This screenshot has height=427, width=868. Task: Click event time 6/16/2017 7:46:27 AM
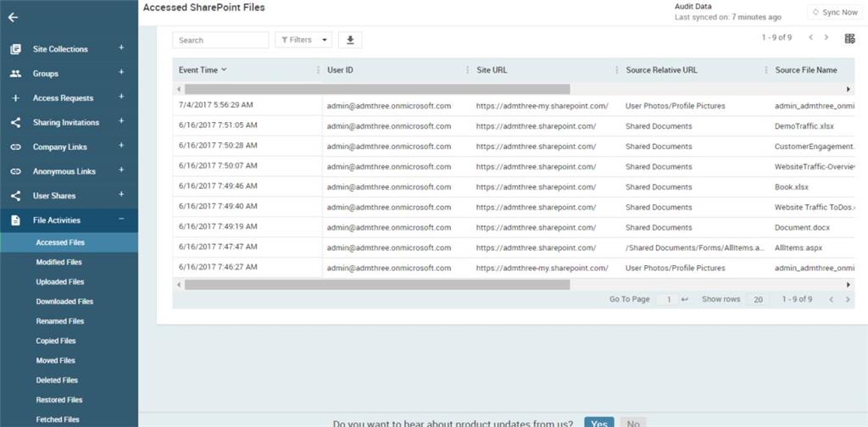[218, 267]
